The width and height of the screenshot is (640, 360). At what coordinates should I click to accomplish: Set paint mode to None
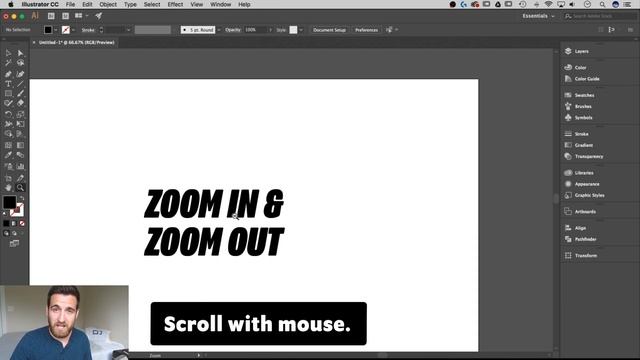pyautogui.click(x=22, y=223)
